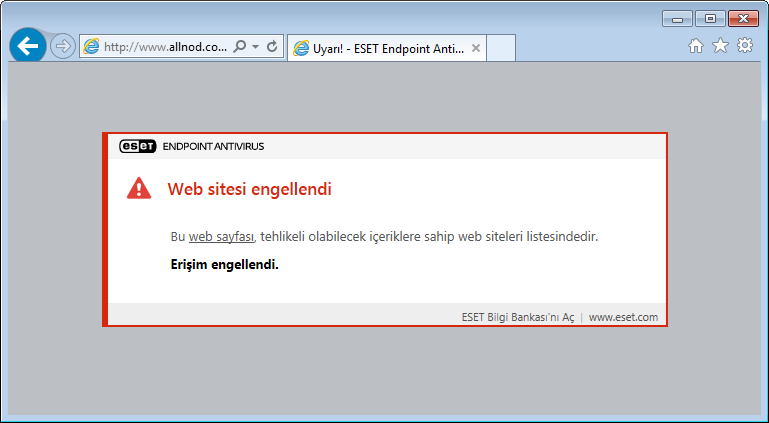Go back with the blue back arrow
Screen dimensions: 769x423
[x=28, y=46]
